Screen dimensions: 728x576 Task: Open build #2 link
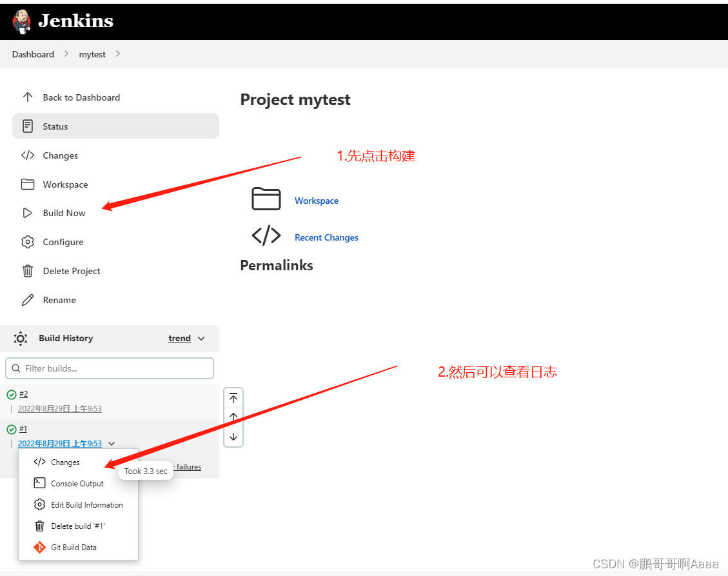pos(24,394)
